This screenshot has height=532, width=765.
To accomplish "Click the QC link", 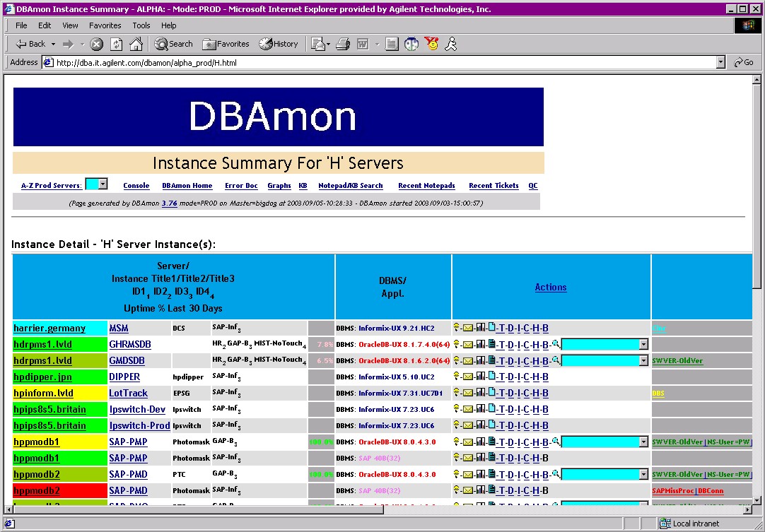I will [x=533, y=185].
